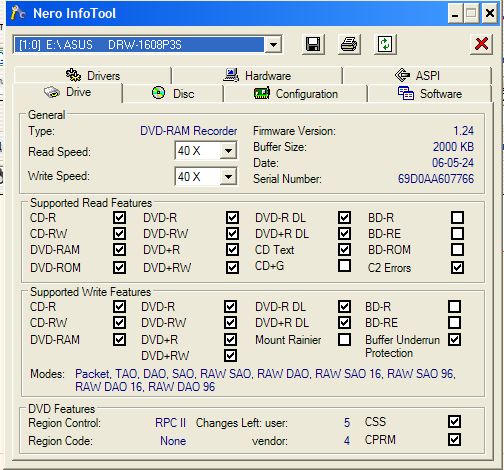The height and width of the screenshot is (470, 504).
Task: Toggle Buffer Underrun Protection checkbox
Action: point(455,340)
